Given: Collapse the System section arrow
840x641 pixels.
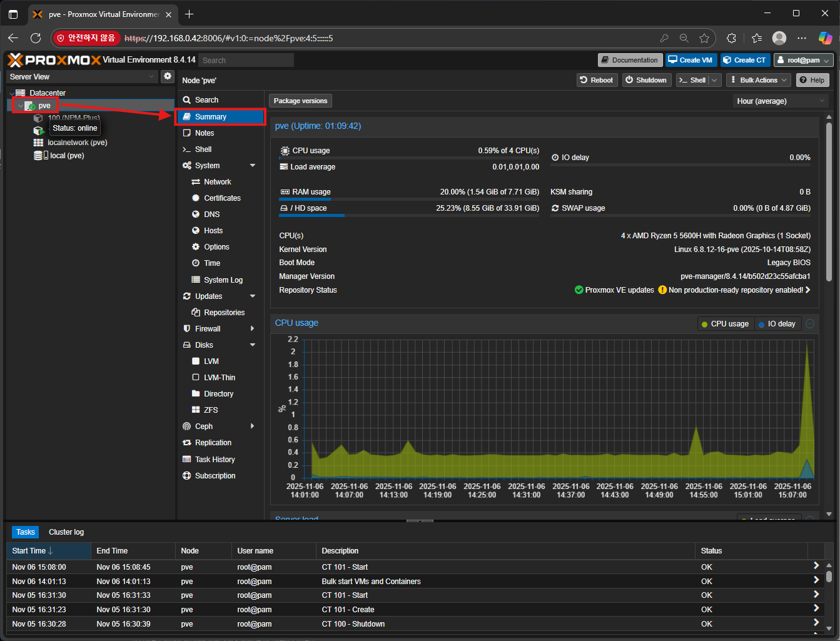Looking at the screenshot, I should [253, 166].
